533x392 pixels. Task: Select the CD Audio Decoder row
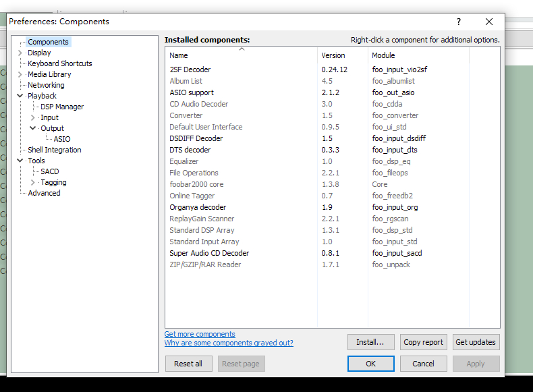coord(333,104)
